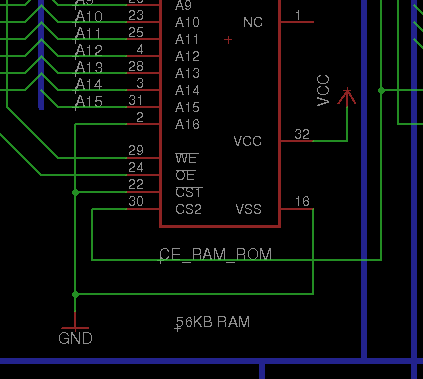This screenshot has height=379, width=423.
Task: Click pin number 25 on the chip
Action: (136, 32)
